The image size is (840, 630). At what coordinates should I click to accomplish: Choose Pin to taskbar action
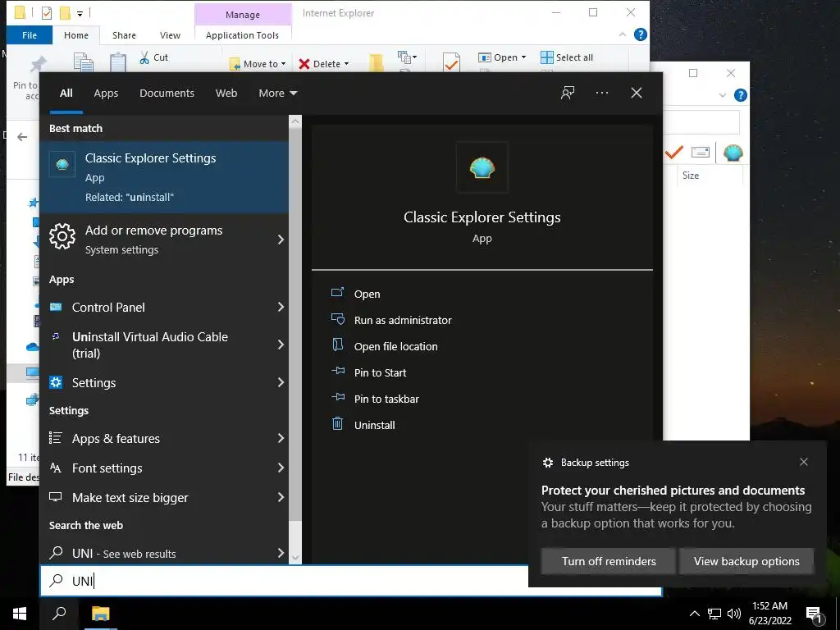[386, 399]
